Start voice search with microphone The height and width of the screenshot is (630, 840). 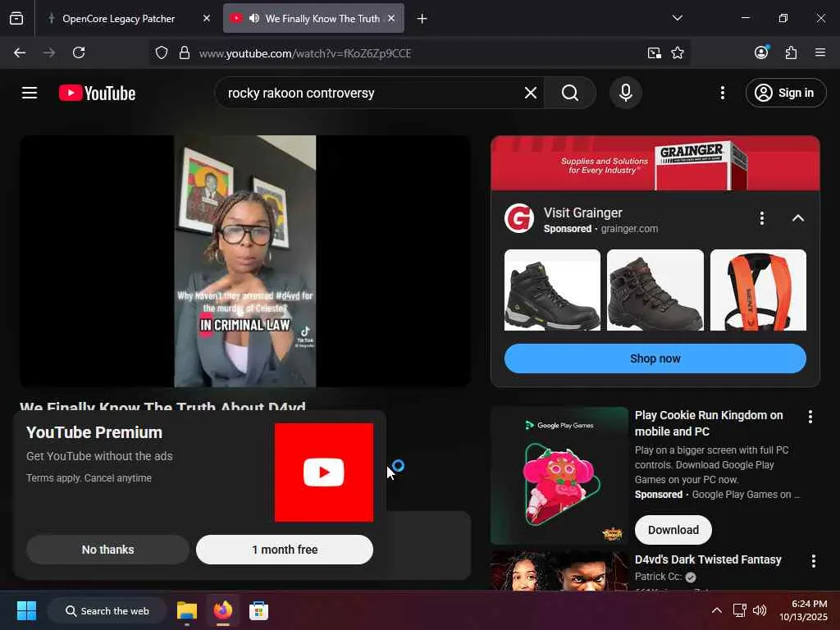pyautogui.click(x=625, y=94)
